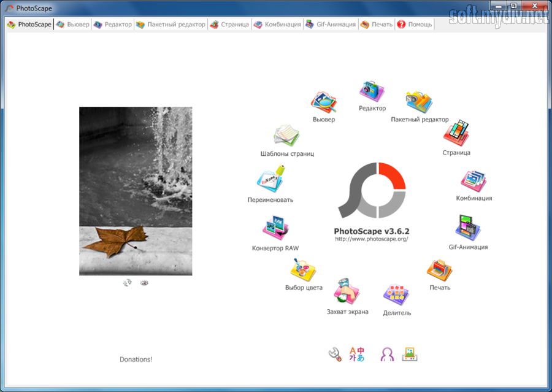Screen dimensions: 552x392
Task: Click the leaf photo preview image
Action: point(136,191)
